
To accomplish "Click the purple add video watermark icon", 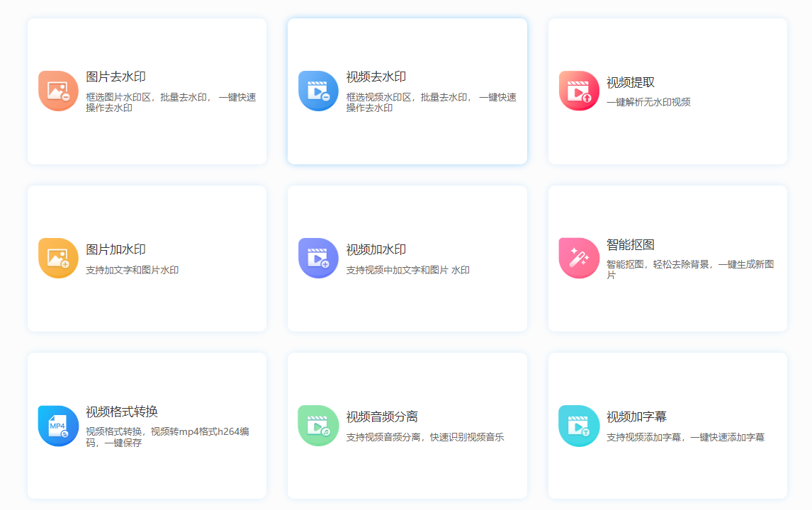I will click(x=318, y=259).
